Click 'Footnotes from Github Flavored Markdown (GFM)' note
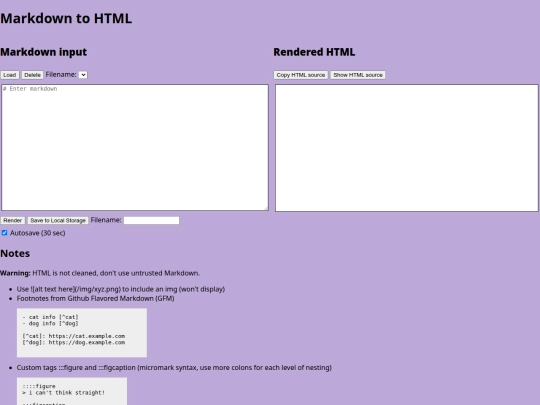 pos(95,299)
